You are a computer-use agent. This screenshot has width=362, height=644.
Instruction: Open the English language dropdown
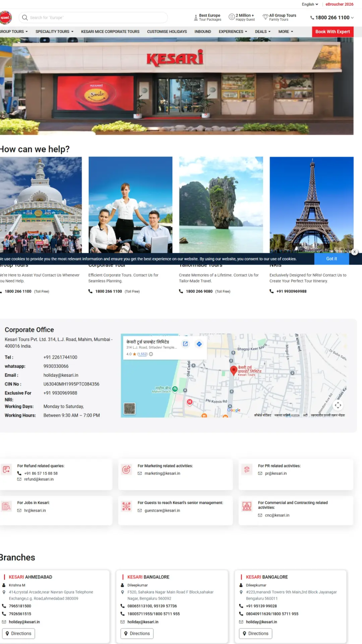pyautogui.click(x=310, y=4)
